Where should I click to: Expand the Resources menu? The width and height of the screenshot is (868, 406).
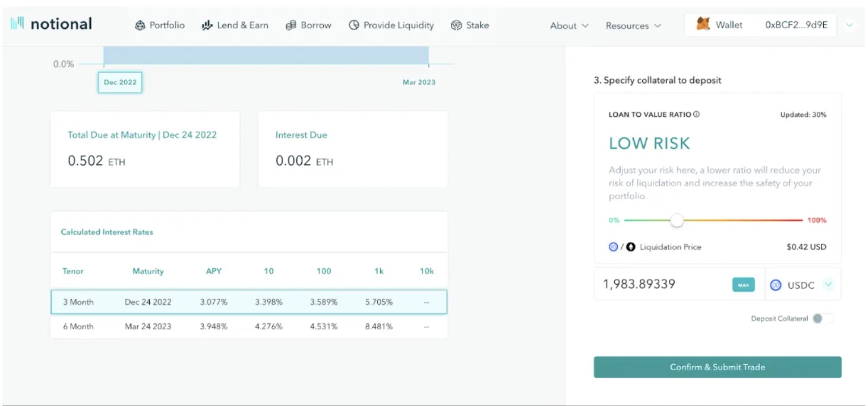[633, 26]
